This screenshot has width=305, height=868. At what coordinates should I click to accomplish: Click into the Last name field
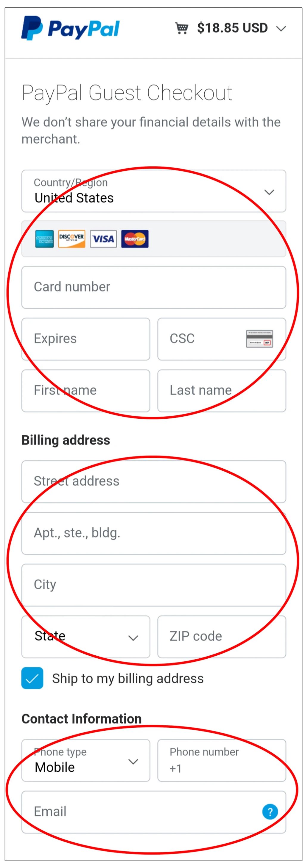tap(221, 390)
